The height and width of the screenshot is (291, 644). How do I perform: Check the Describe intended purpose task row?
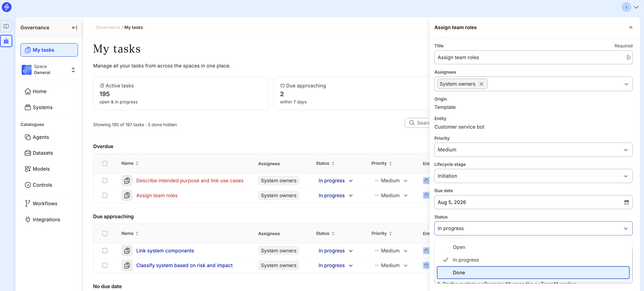pyautogui.click(x=105, y=180)
